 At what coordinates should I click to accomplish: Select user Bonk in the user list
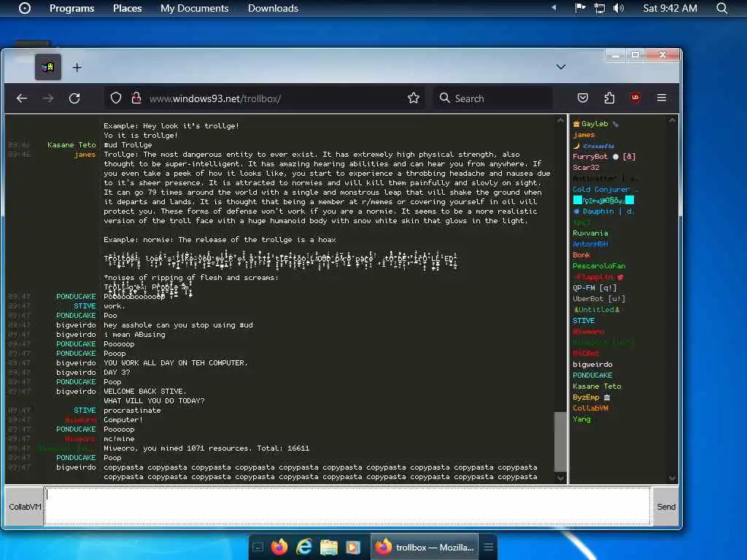point(581,255)
